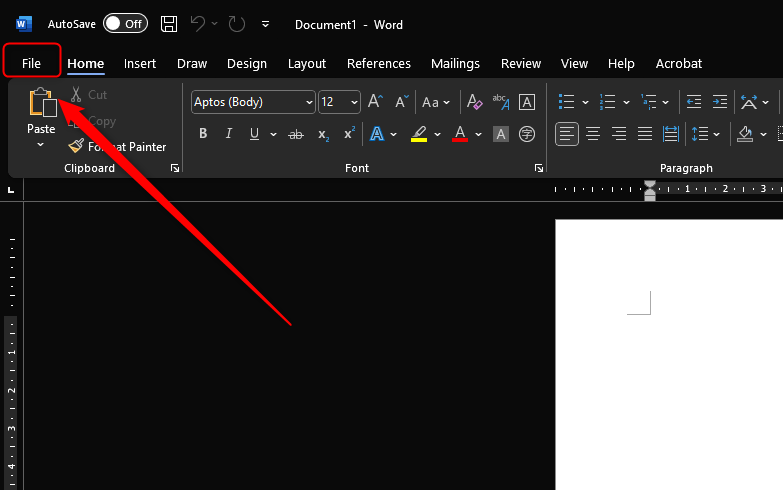
Task: Switch to the Review tab
Action: [521, 63]
